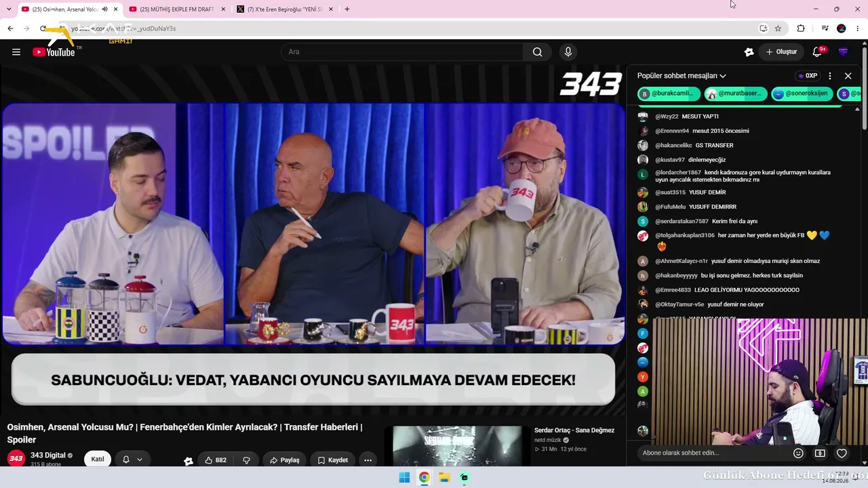Viewport: 868px width, 488px height.
Task: Open chat options three-dot menu
Action: (830, 76)
